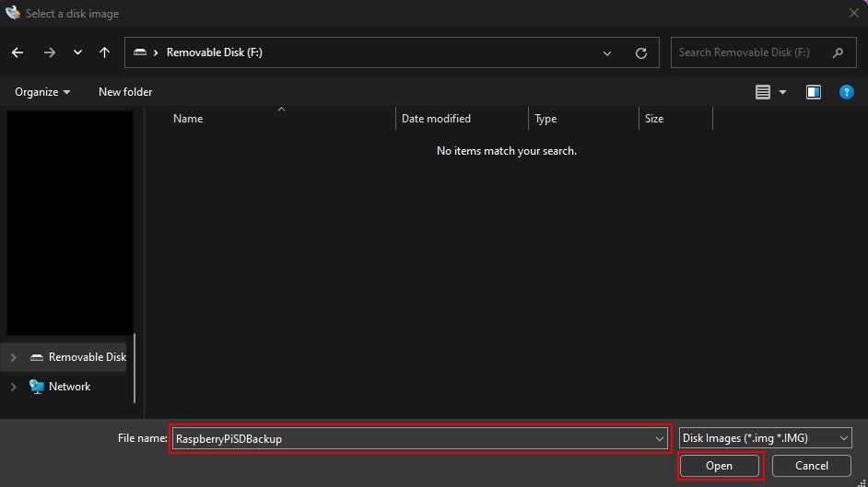Viewport: 868px width, 487px height.
Task: Open the recent locations chevron
Action: pyautogui.click(x=77, y=52)
